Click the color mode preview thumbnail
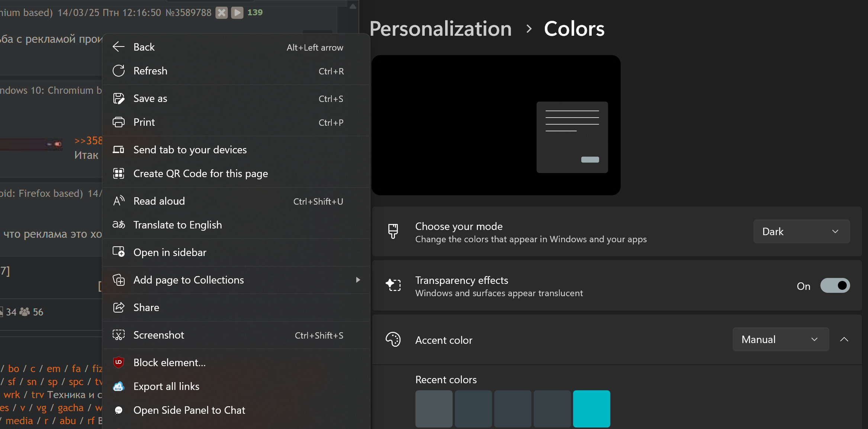This screenshot has height=429, width=868. (496, 125)
